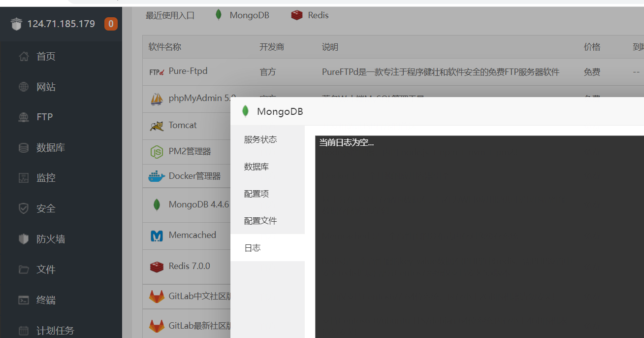
Task: Click the server IP 124.71.185.179
Action: 61,24
